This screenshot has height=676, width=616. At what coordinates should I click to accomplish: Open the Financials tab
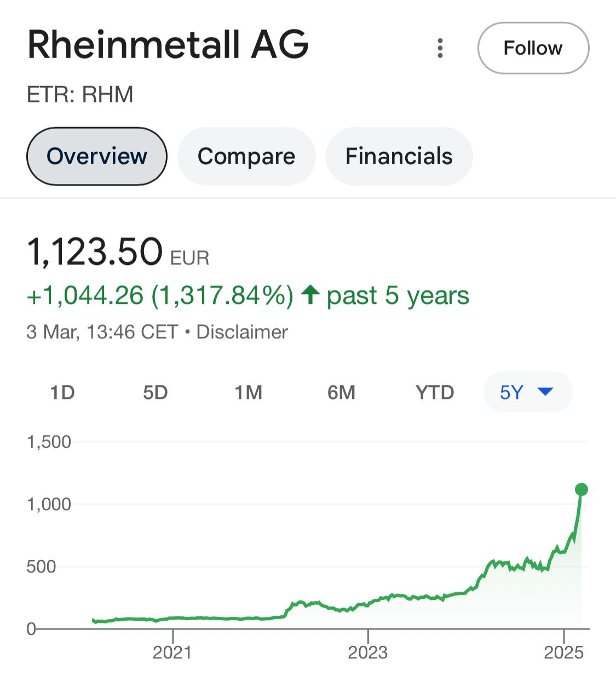[399, 157]
